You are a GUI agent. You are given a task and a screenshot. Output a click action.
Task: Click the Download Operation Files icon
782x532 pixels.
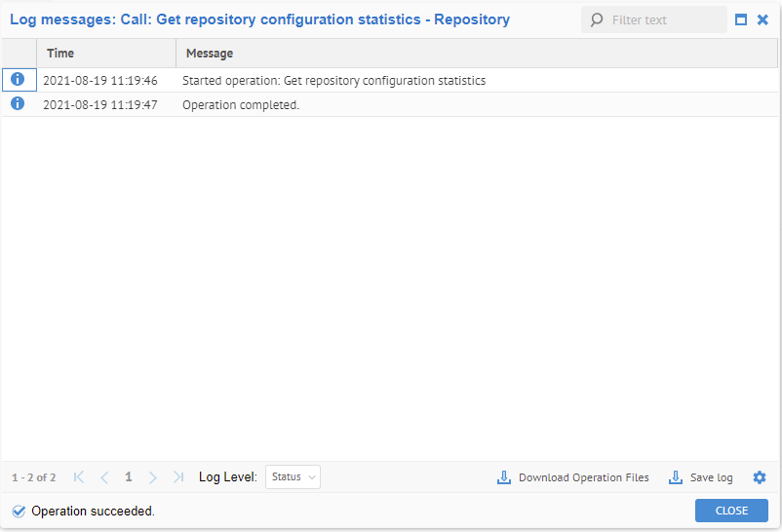tap(504, 477)
